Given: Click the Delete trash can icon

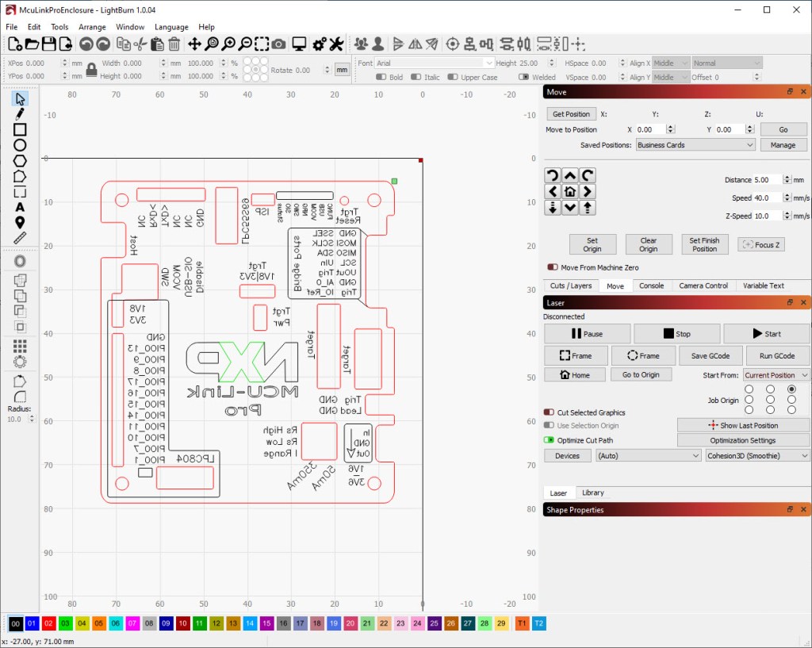Looking at the screenshot, I should click(174, 44).
